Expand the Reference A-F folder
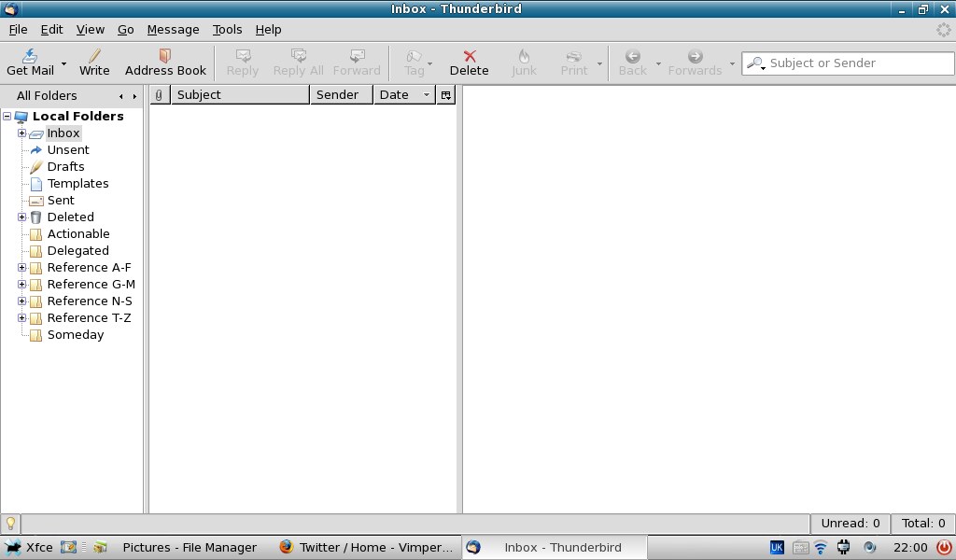Screen dimensions: 956x560 [x=22, y=268]
